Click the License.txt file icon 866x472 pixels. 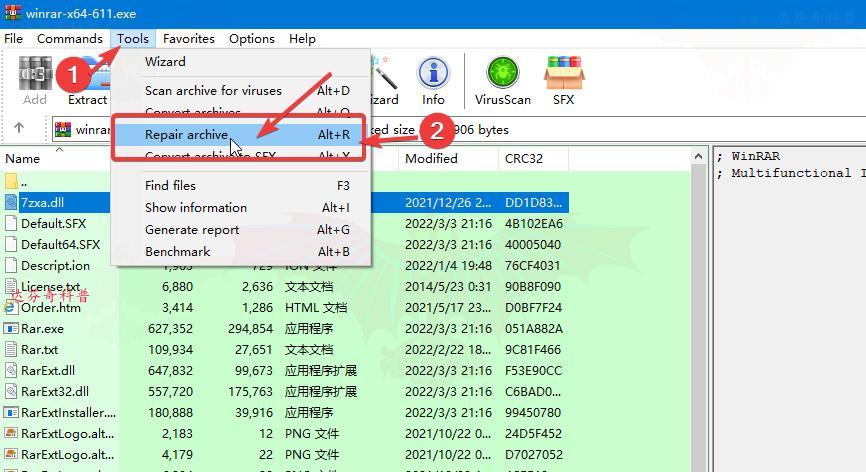11,287
